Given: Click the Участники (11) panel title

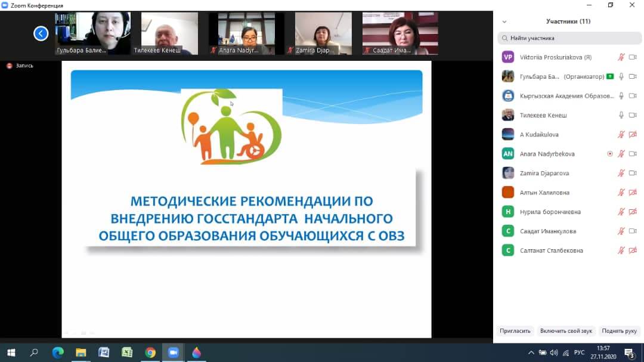Looking at the screenshot, I should (x=568, y=21).
